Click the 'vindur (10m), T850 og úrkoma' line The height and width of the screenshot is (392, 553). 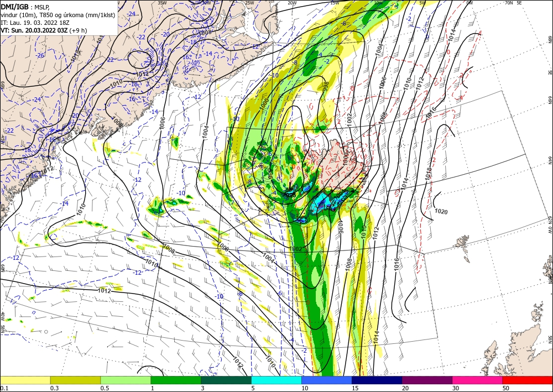(58, 14)
